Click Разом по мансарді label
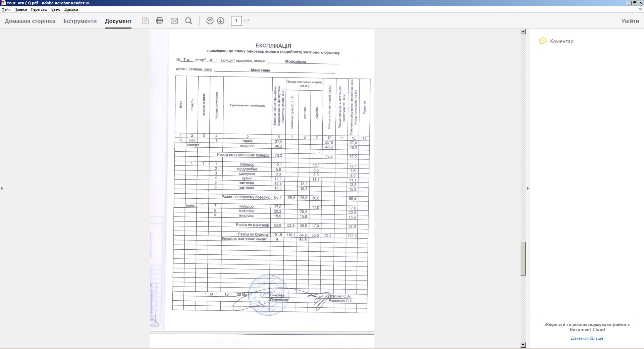This screenshot has width=644, height=349. [x=253, y=225]
